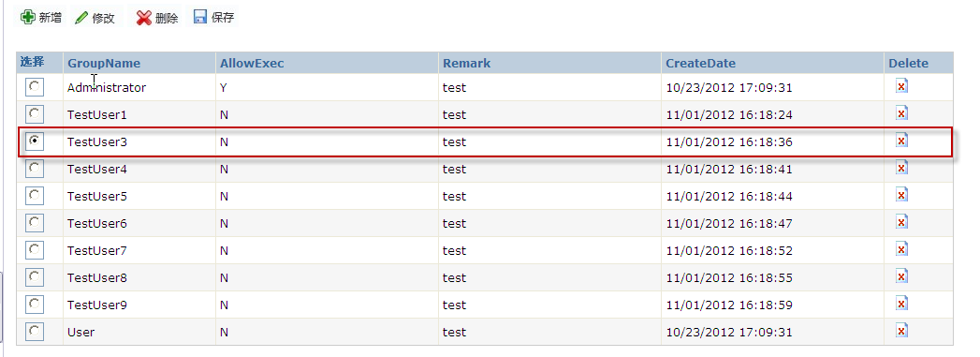This screenshot has width=980, height=357.
Task: Remove TestUser8 via its delete icon
Action: (901, 276)
